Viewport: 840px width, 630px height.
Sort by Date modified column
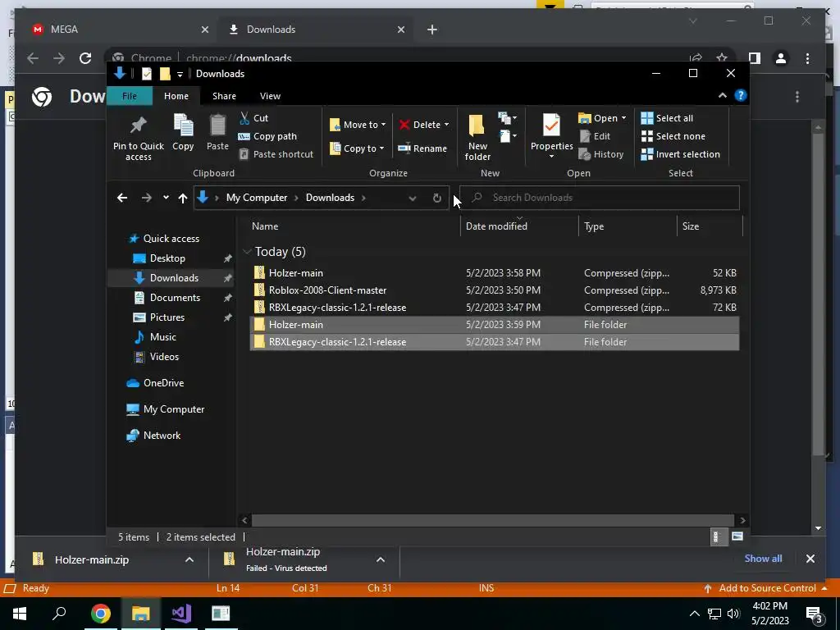pyautogui.click(x=518, y=226)
